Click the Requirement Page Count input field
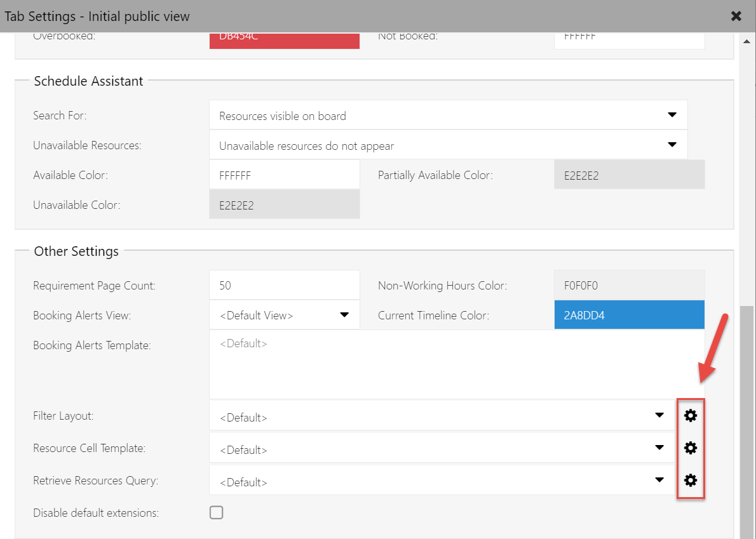The height and width of the screenshot is (539, 756). pos(284,284)
